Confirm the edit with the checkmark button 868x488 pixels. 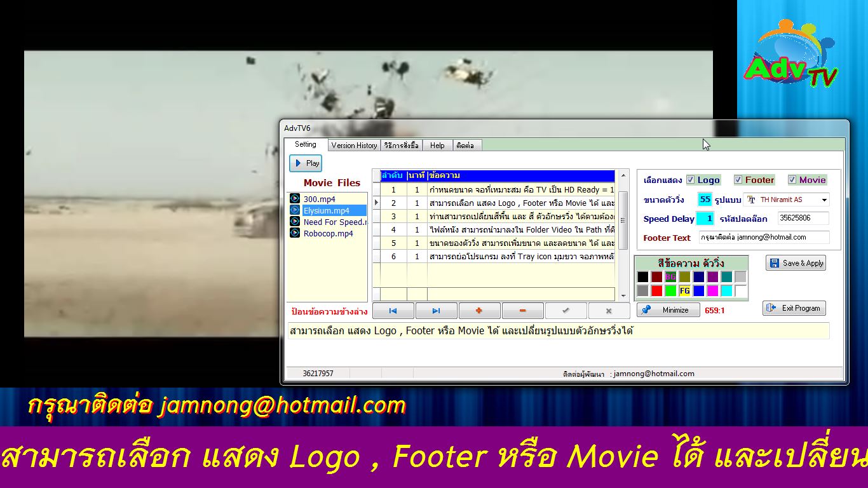[566, 311]
